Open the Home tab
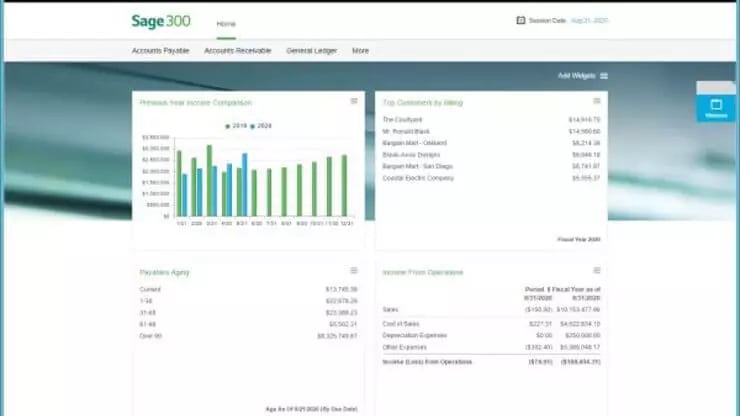740x416 pixels. tap(226, 24)
